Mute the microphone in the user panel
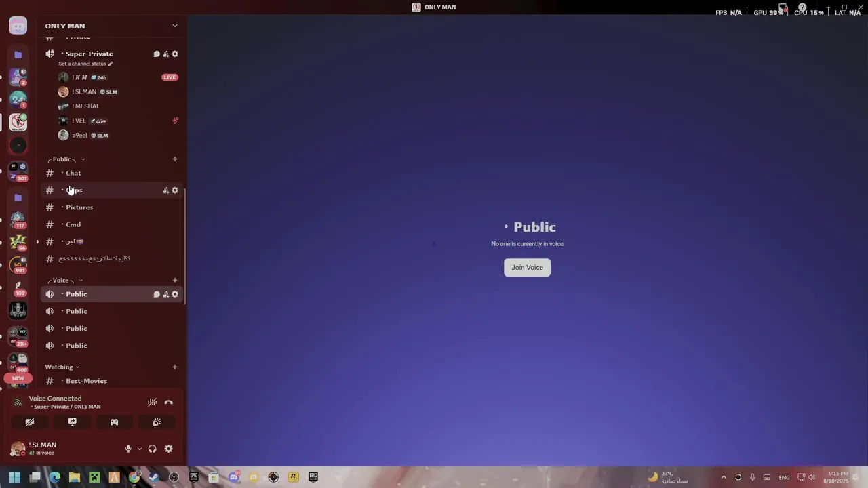Viewport: 868px width, 488px height. 128,449
